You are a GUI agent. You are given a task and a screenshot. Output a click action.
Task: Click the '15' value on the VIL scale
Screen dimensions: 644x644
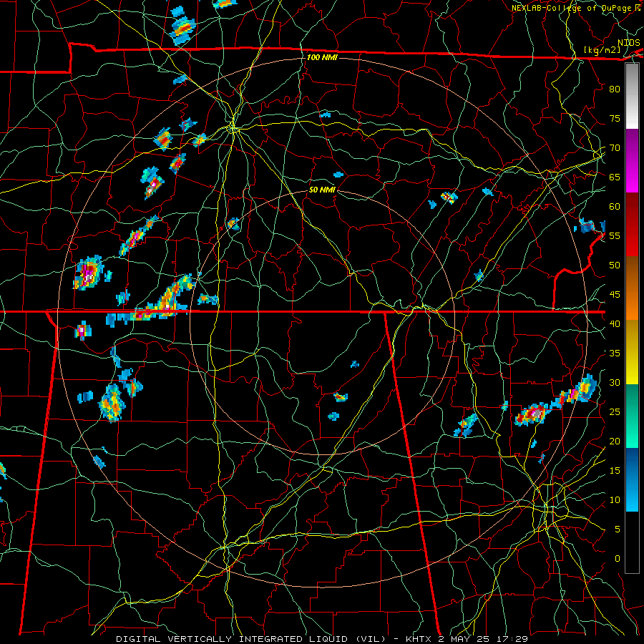[615, 471]
